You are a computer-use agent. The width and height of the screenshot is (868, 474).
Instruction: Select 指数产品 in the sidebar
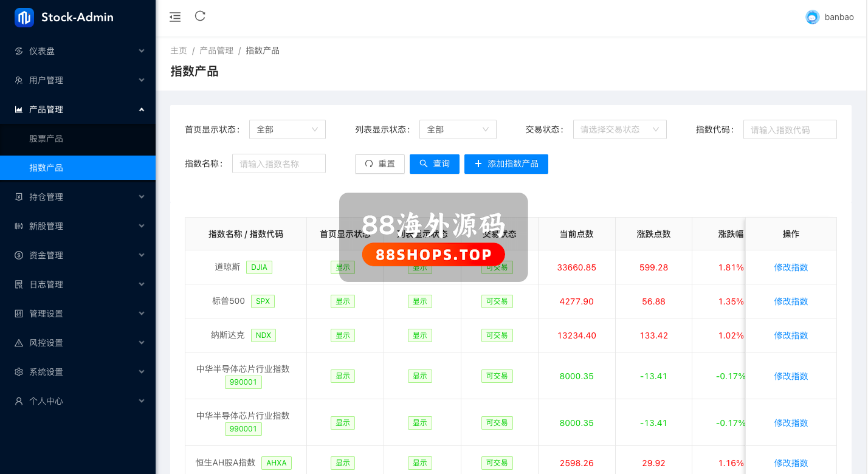46,168
